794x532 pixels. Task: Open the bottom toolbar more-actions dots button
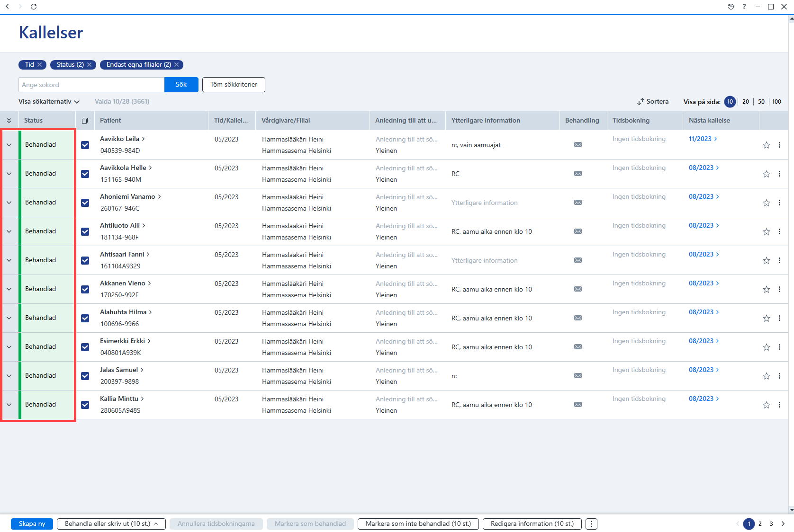(591, 524)
